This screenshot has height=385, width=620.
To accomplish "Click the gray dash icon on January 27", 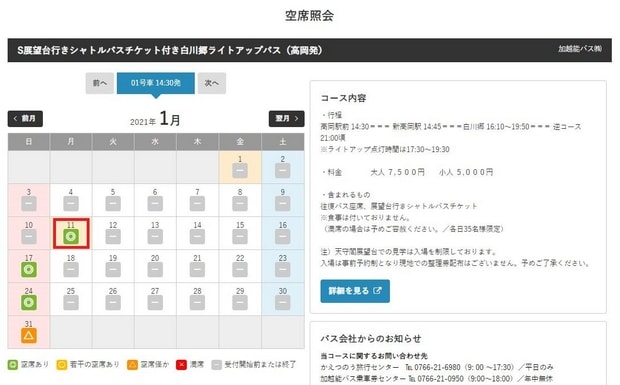I will click(x=155, y=302).
